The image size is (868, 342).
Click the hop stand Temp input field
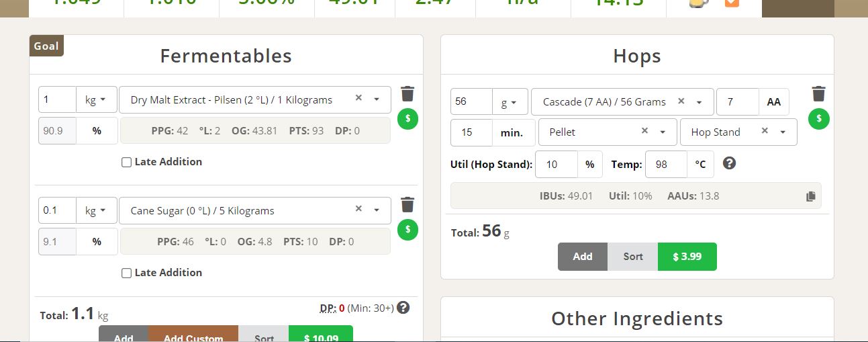[666, 164]
